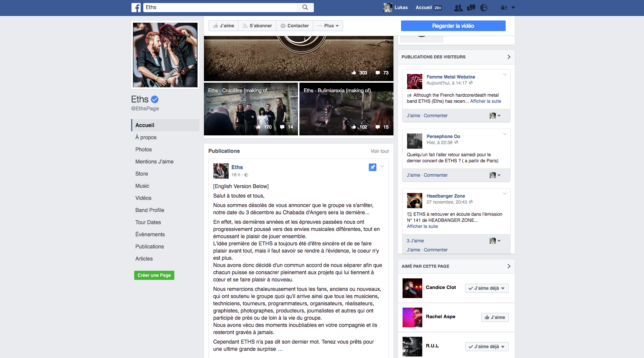The width and height of the screenshot is (644, 358).
Task: Like Femme Metal Webzine post
Action: (x=413, y=116)
